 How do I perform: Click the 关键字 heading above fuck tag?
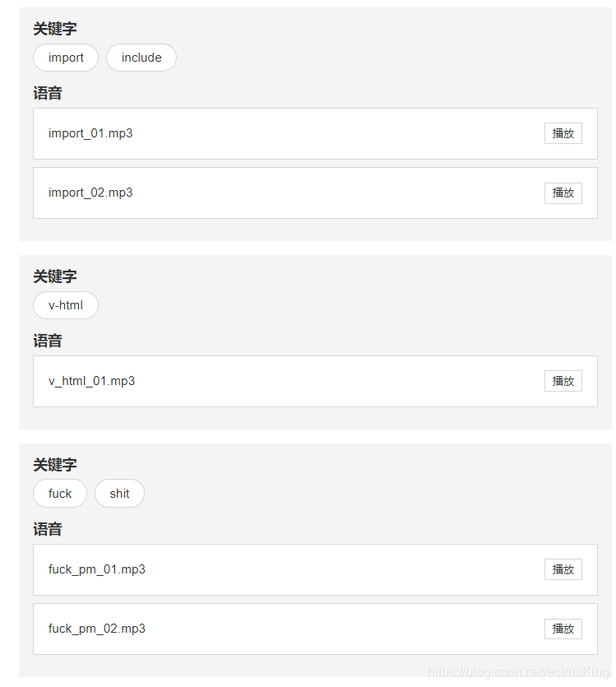click(54, 465)
